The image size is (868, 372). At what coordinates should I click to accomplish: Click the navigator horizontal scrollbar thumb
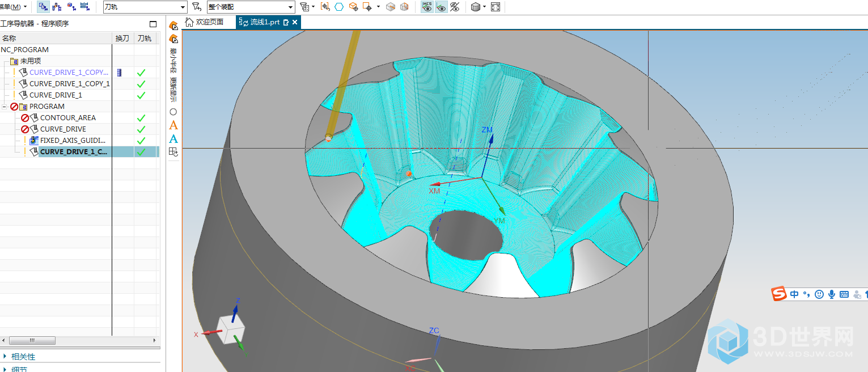[x=32, y=340]
